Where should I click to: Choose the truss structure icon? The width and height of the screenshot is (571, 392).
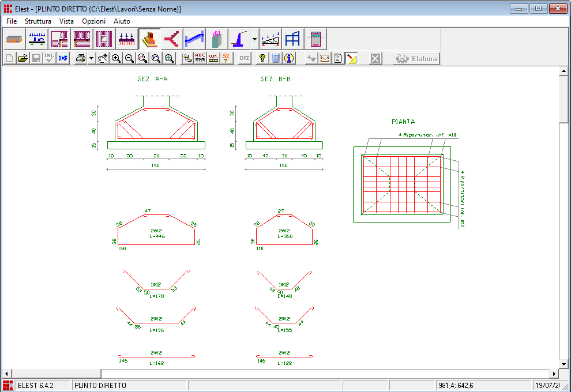pos(271,39)
